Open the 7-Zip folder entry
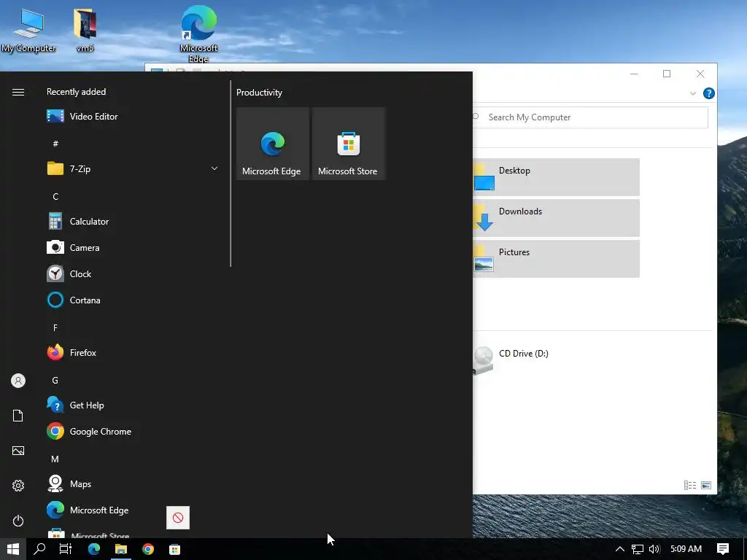Image resolution: width=747 pixels, height=560 pixels. pyautogui.click(x=131, y=168)
